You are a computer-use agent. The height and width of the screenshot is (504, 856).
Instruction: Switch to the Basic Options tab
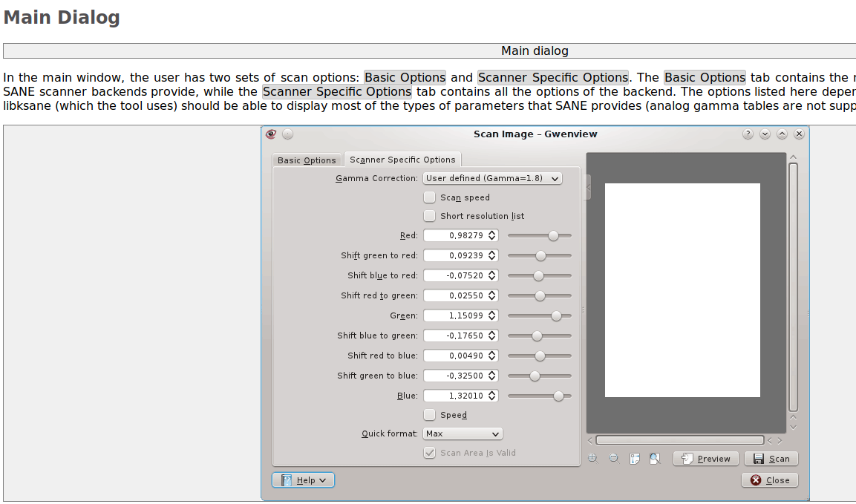point(307,160)
